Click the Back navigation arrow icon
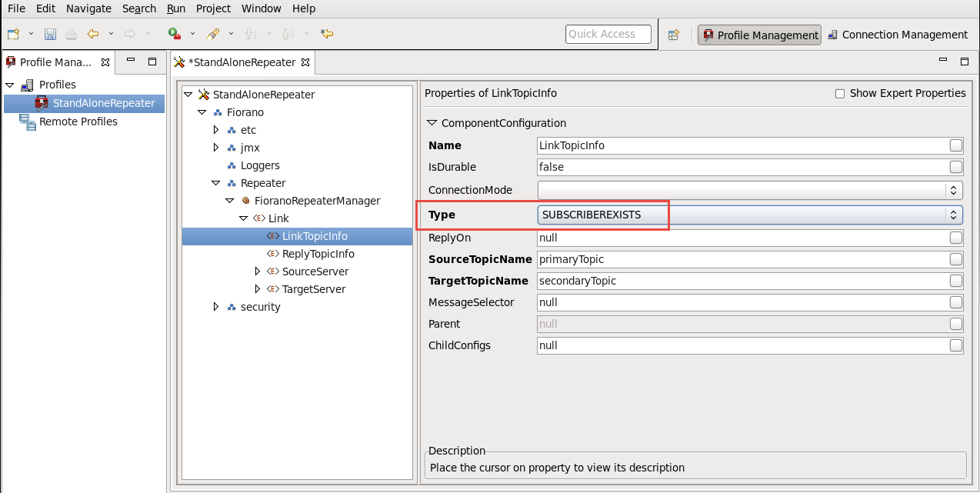 [93, 34]
